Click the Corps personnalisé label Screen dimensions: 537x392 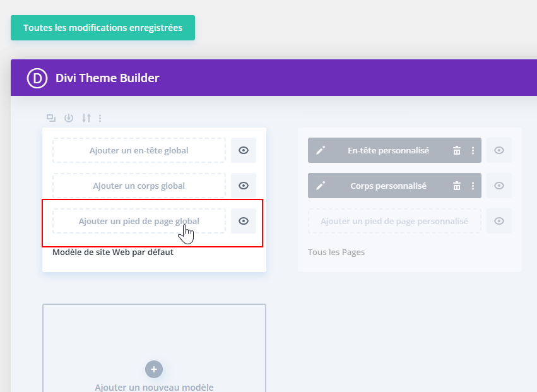click(388, 186)
